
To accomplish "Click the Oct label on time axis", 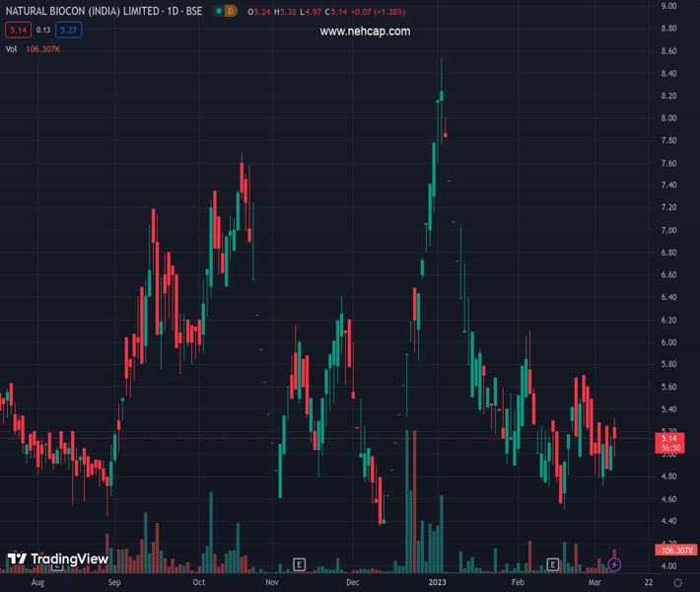I will tap(198, 583).
